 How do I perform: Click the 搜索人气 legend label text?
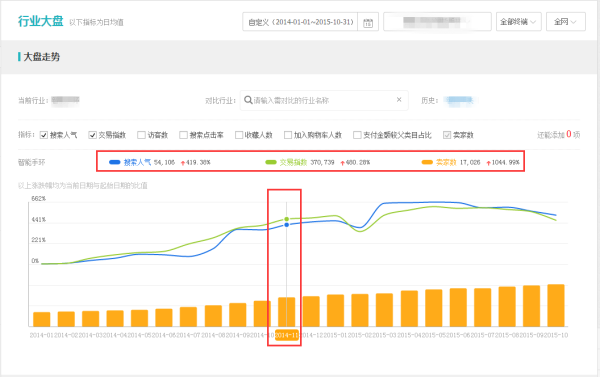click(x=137, y=162)
